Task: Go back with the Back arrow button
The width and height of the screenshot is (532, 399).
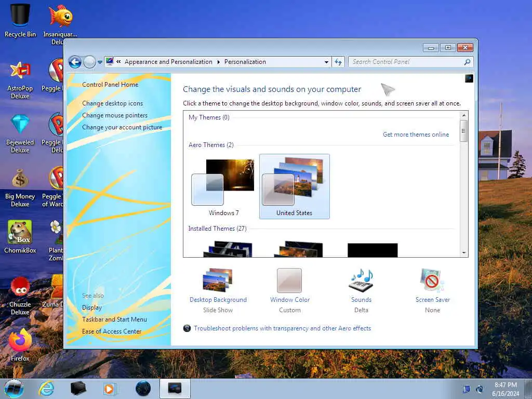Action: tap(75, 62)
